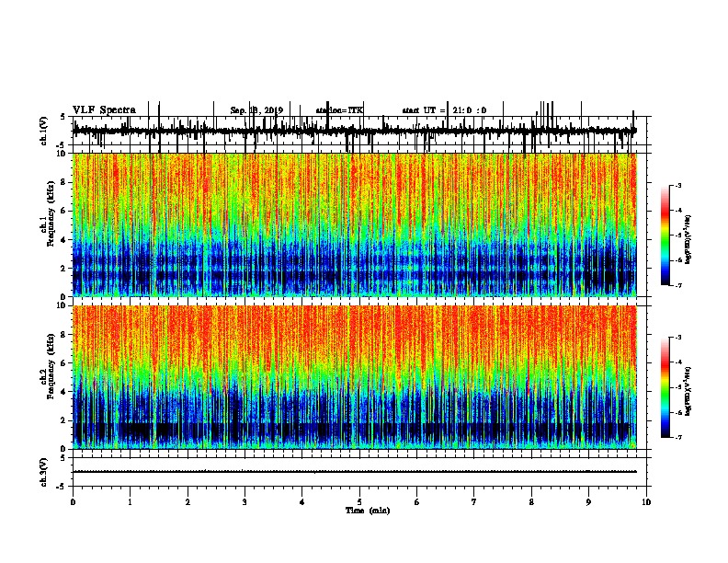This screenshot has height=563, width=728.
Task: Click the ch.2 spectrogram color scale bar
Action: [x=665, y=387]
